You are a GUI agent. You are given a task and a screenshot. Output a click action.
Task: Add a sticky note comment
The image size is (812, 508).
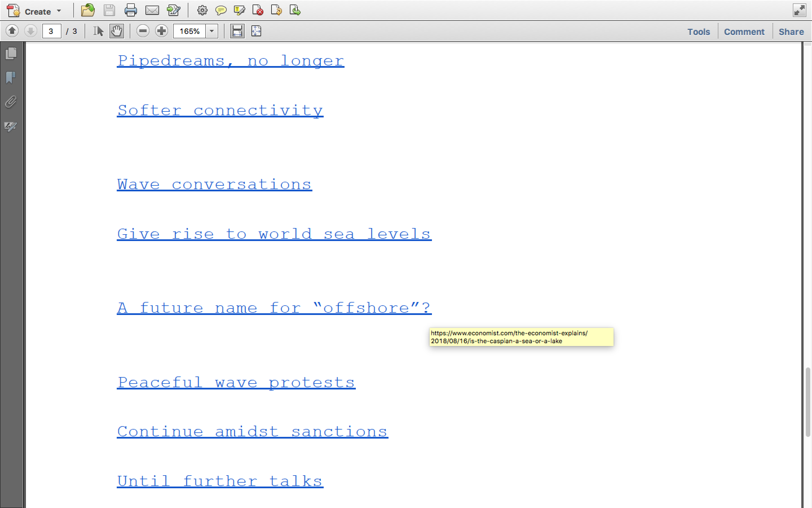(221, 10)
